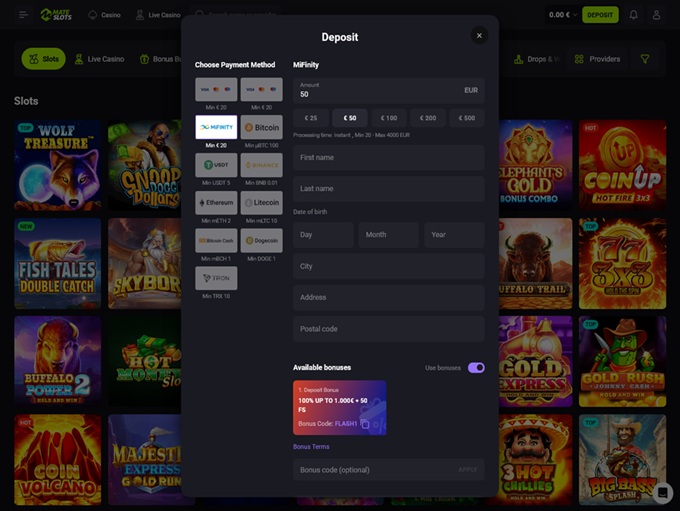Click the First name input field
The height and width of the screenshot is (511, 680).
pyautogui.click(x=388, y=158)
